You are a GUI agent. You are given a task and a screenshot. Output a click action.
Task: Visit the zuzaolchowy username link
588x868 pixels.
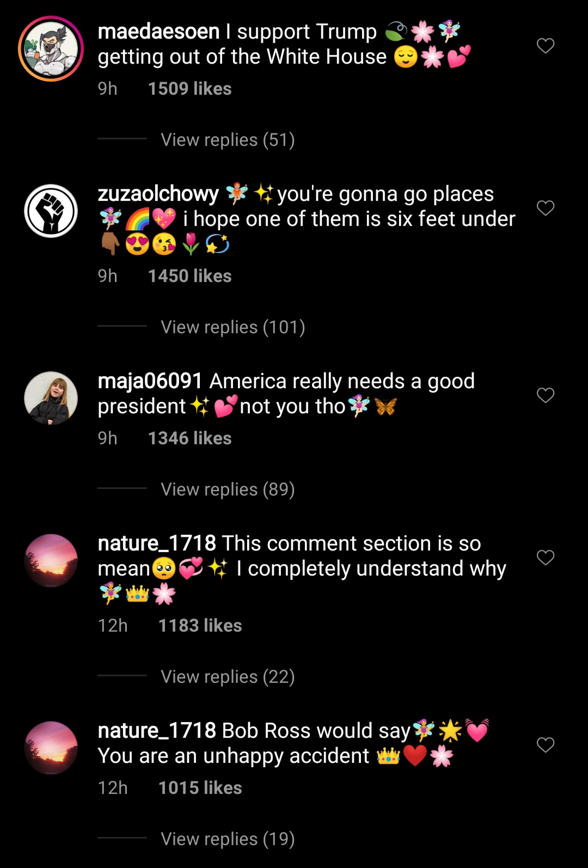point(158,194)
